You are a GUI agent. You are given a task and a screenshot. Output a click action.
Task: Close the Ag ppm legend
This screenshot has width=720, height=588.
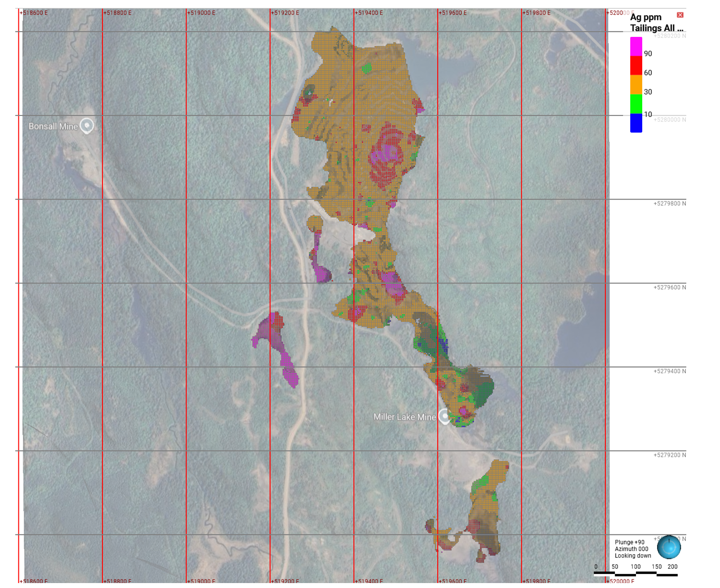coord(680,15)
